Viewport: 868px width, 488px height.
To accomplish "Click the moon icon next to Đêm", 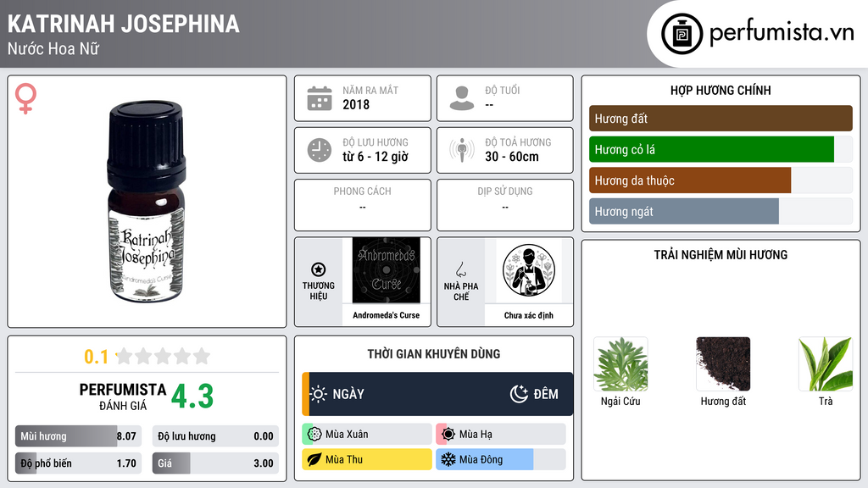I will tap(519, 394).
